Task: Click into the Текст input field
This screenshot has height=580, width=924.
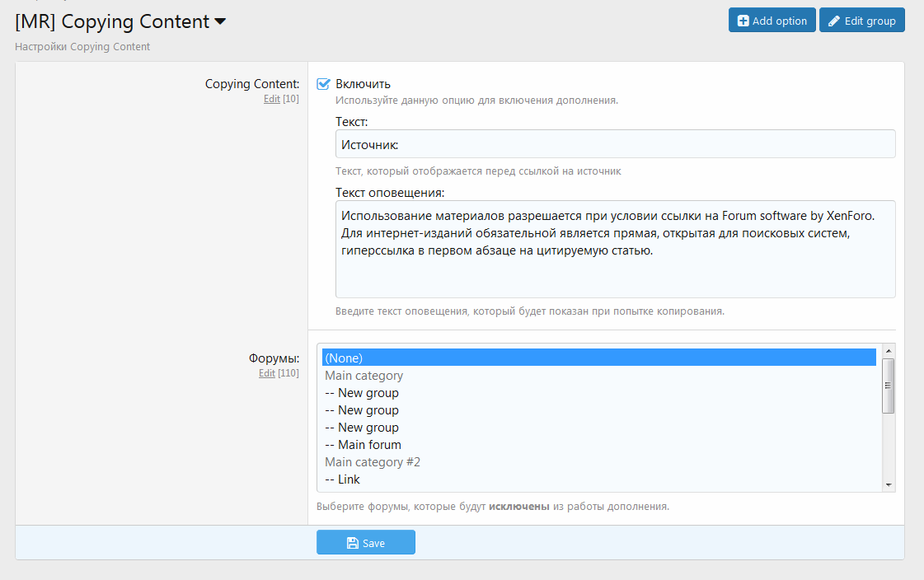Action: tap(615, 144)
